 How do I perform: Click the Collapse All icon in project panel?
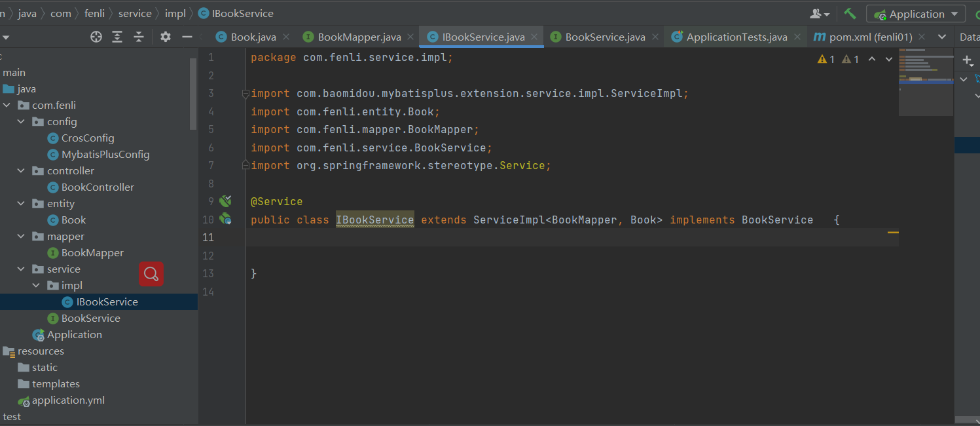click(x=139, y=37)
